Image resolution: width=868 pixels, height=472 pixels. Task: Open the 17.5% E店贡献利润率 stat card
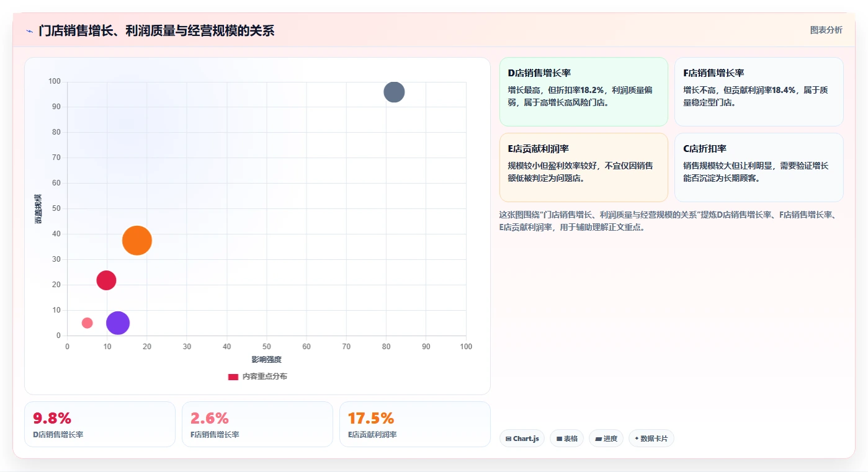pos(415,424)
